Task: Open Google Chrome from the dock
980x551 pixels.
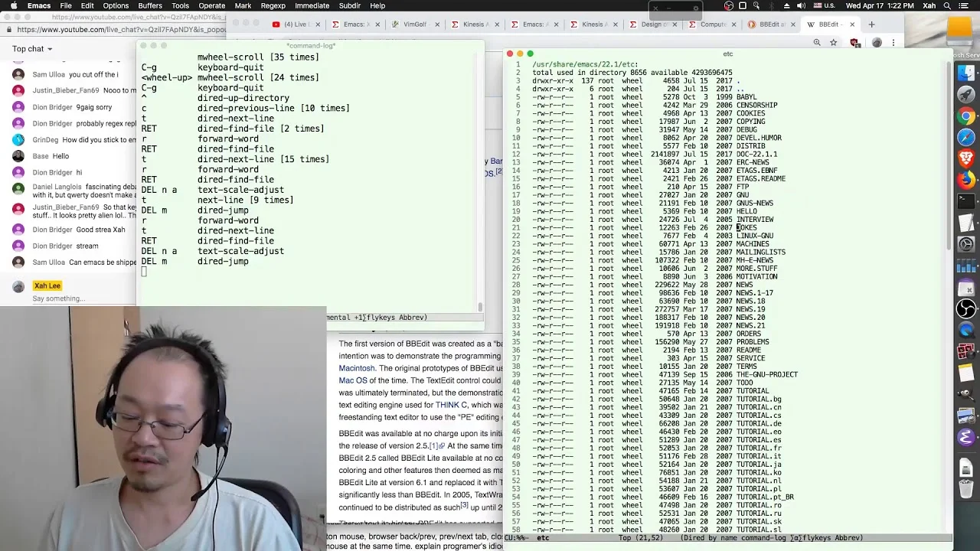Action: pyautogui.click(x=966, y=116)
